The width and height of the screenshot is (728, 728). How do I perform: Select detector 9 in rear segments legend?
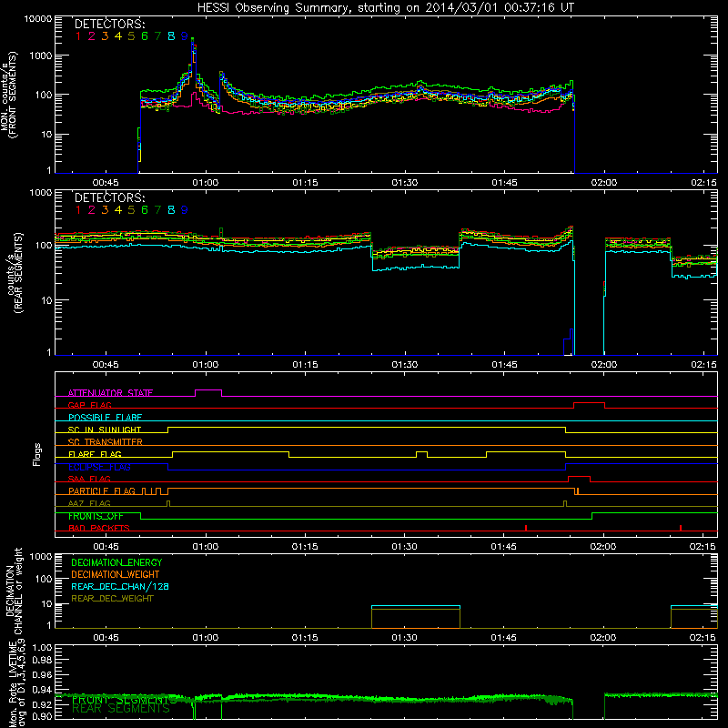pos(185,210)
